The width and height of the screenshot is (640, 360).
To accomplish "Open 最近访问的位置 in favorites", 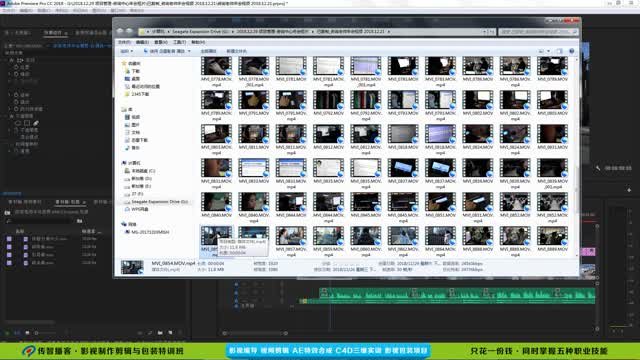I will click(142, 87).
